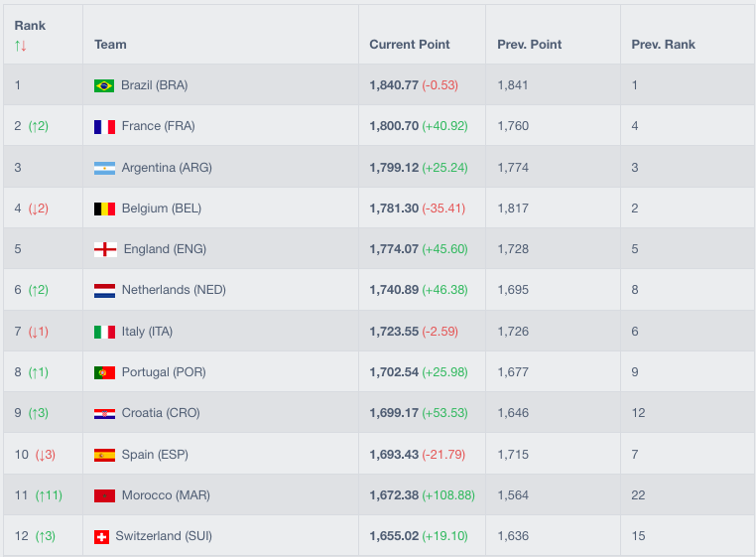Image resolution: width=756 pixels, height=557 pixels.
Task: Open the Italy (ITA) team link
Action: [x=147, y=332]
